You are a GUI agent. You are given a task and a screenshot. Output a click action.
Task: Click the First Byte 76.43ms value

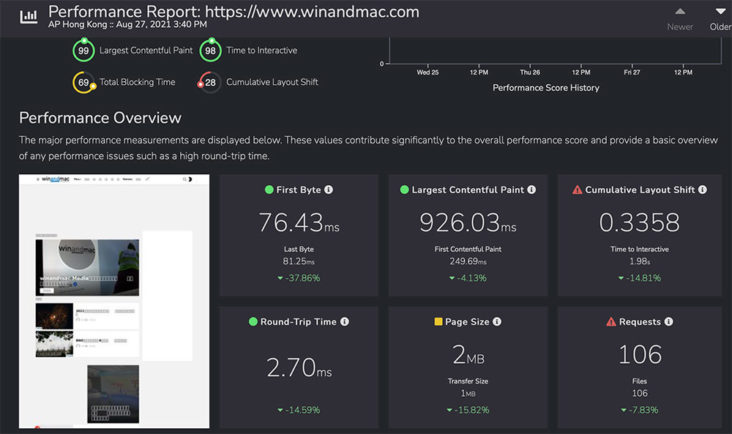click(298, 223)
